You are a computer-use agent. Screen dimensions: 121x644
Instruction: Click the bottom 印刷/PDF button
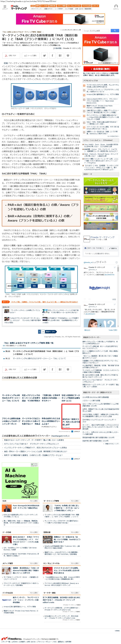(x=11, y=369)
